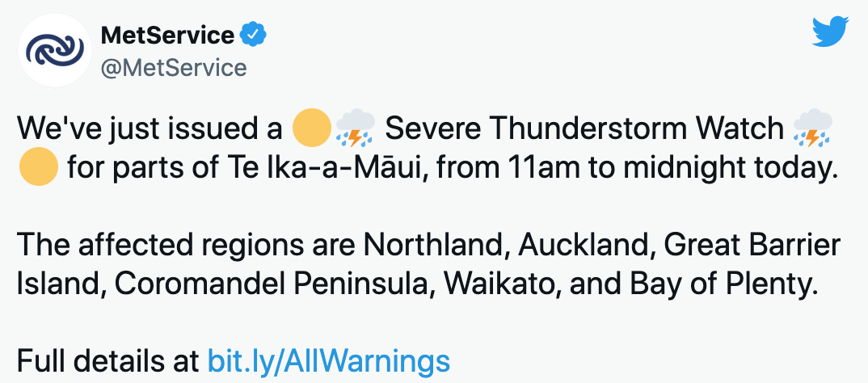Image resolution: width=868 pixels, height=383 pixels.
Task: Follow the bit.ly/AllWarnings link
Action: pyautogui.click(x=329, y=361)
